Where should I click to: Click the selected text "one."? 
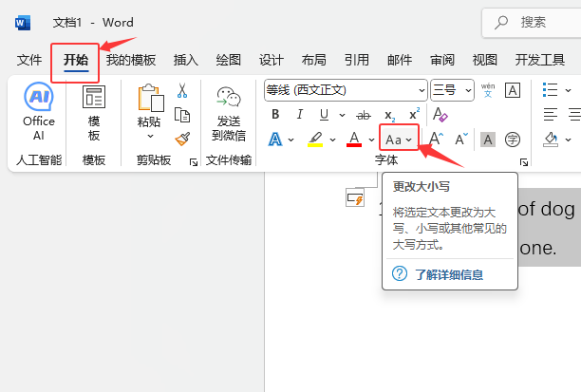[537, 248]
